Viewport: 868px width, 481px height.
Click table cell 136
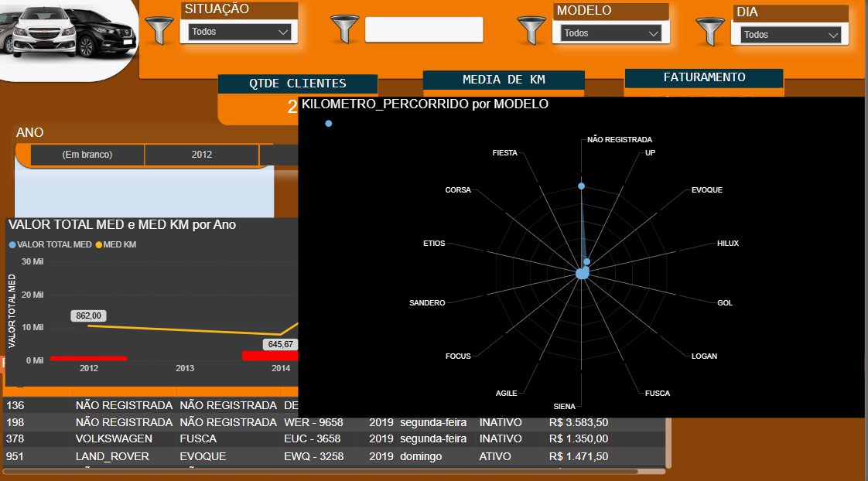click(15, 405)
